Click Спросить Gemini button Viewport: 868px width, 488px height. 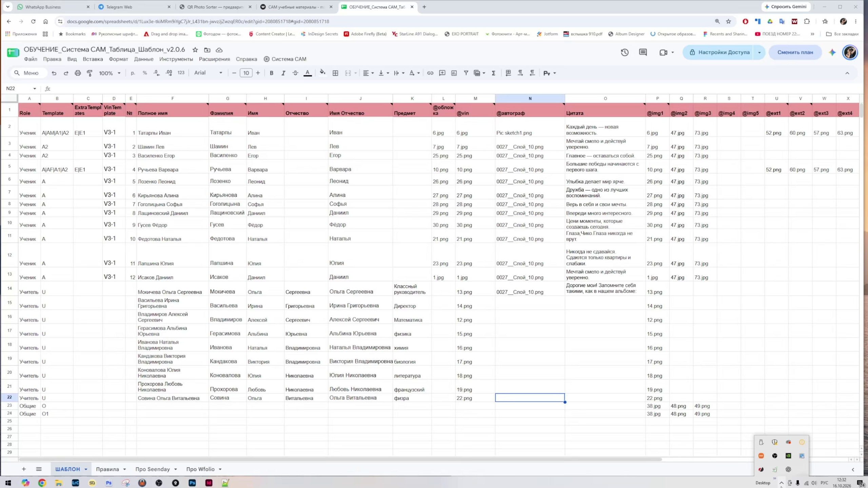[x=786, y=7]
